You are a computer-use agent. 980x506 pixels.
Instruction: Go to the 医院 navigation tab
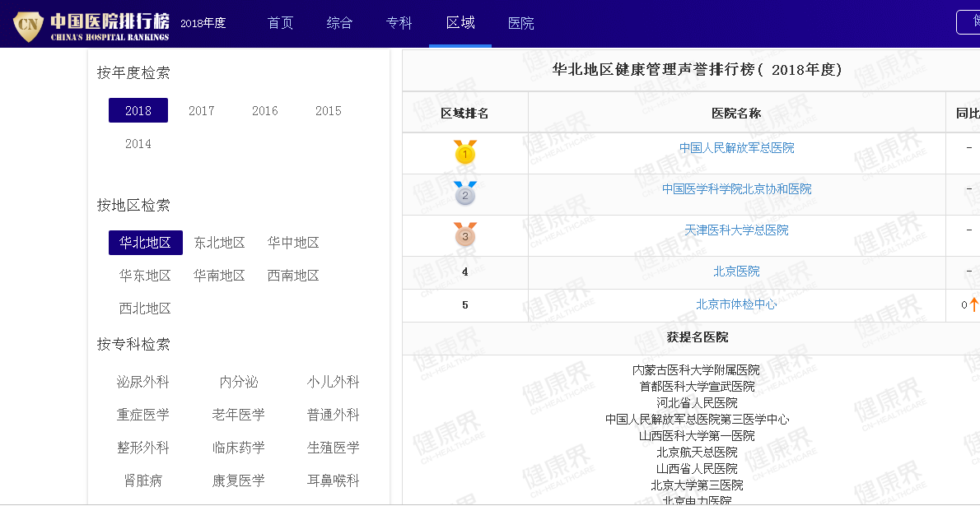(x=520, y=23)
